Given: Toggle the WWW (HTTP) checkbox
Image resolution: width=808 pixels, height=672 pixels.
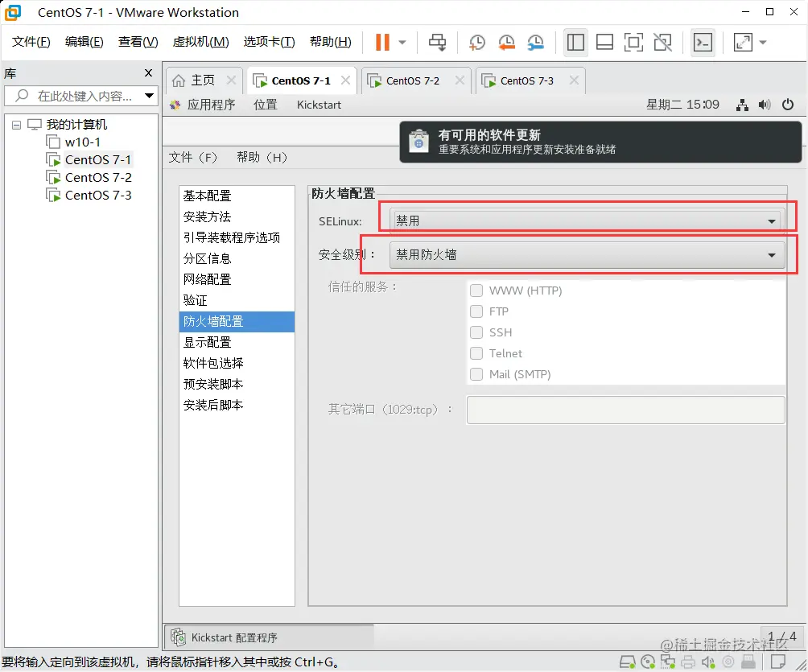Looking at the screenshot, I should pos(476,291).
